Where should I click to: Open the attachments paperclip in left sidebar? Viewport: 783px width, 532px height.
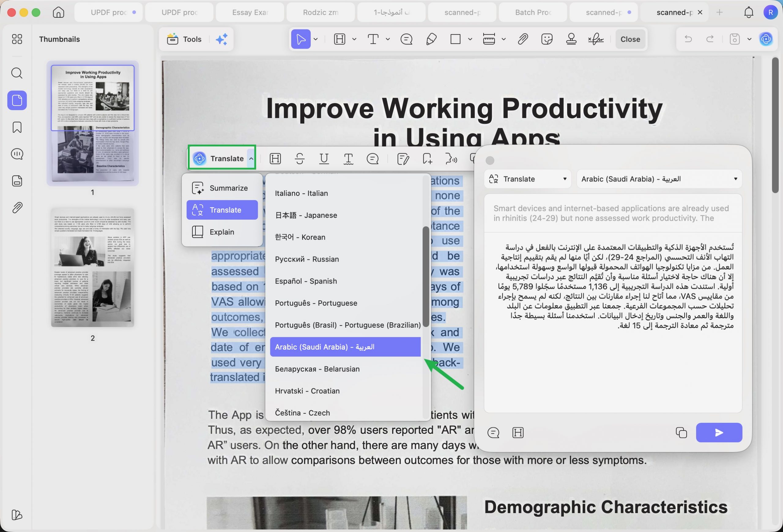click(17, 207)
